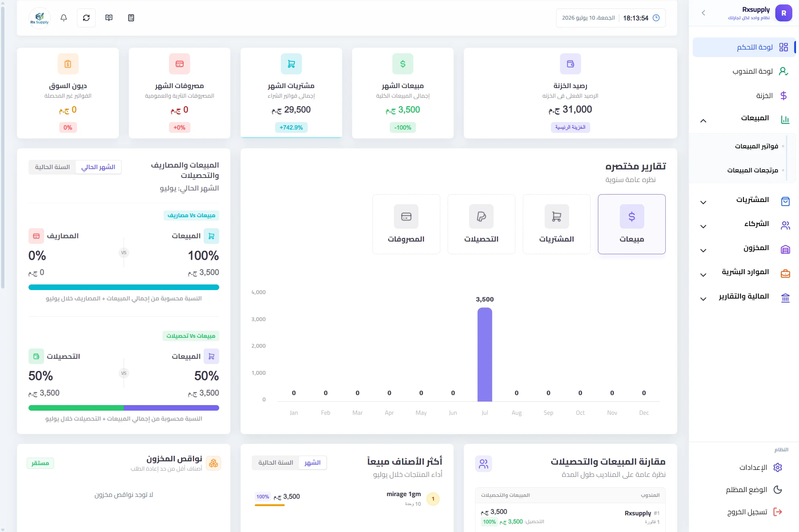Image resolution: width=799 pixels, height=532 pixels.
Task: Open the calculator icon in header
Action: coord(131,18)
